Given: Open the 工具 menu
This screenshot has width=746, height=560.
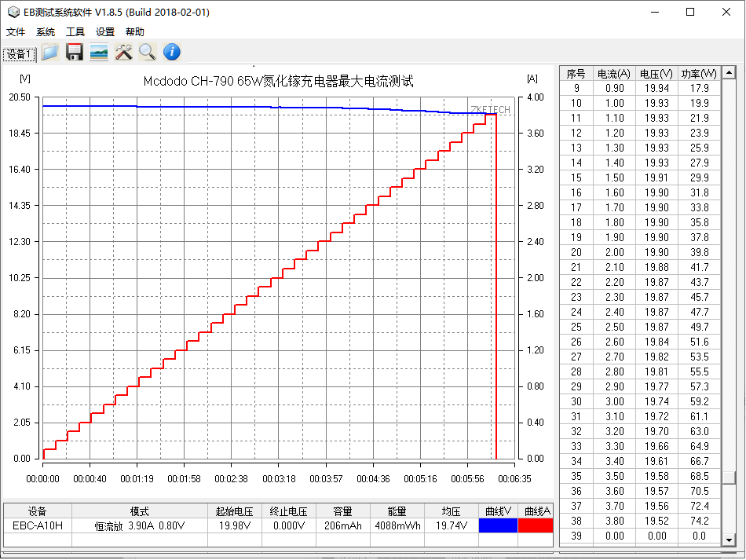Looking at the screenshot, I should pyautogui.click(x=75, y=32).
